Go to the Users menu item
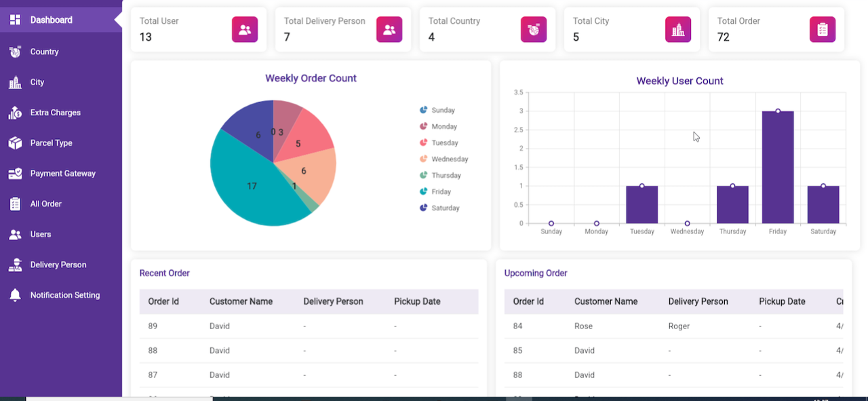Viewport: 868px width, 401px height. pyautogui.click(x=41, y=234)
